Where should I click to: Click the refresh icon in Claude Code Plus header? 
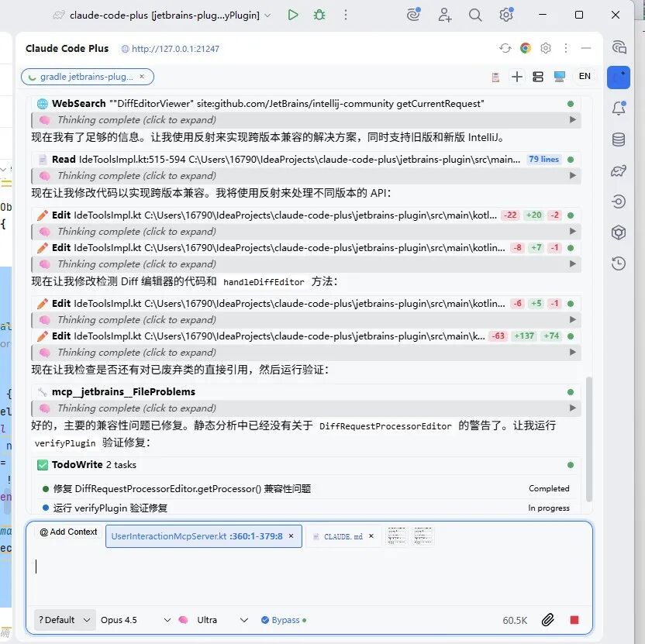[505, 48]
